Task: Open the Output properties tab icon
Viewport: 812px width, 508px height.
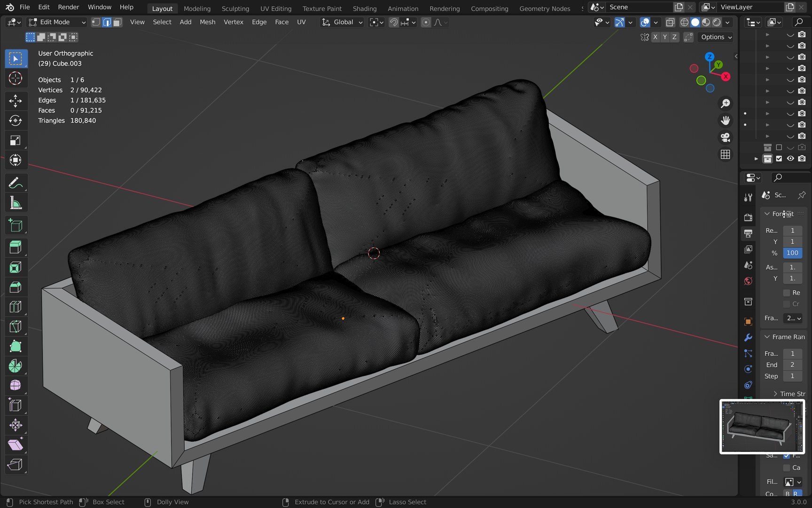Action: click(749, 233)
